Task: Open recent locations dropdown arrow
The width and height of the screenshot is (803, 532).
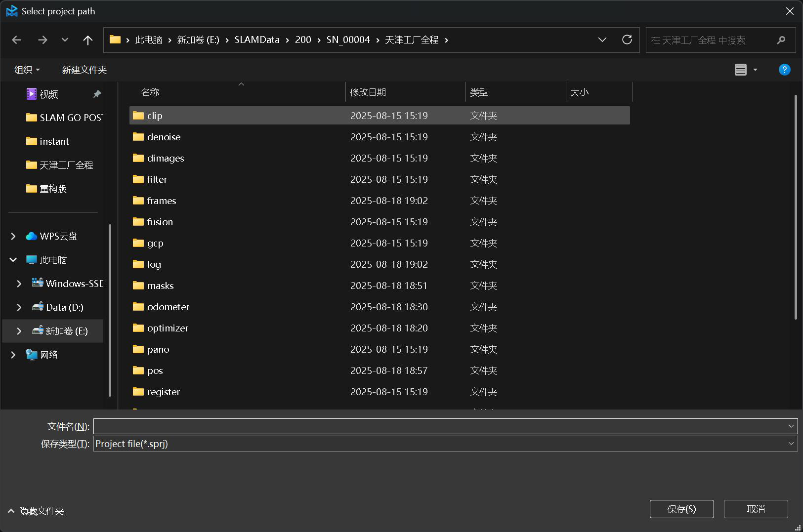Action: tap(65, 40)
